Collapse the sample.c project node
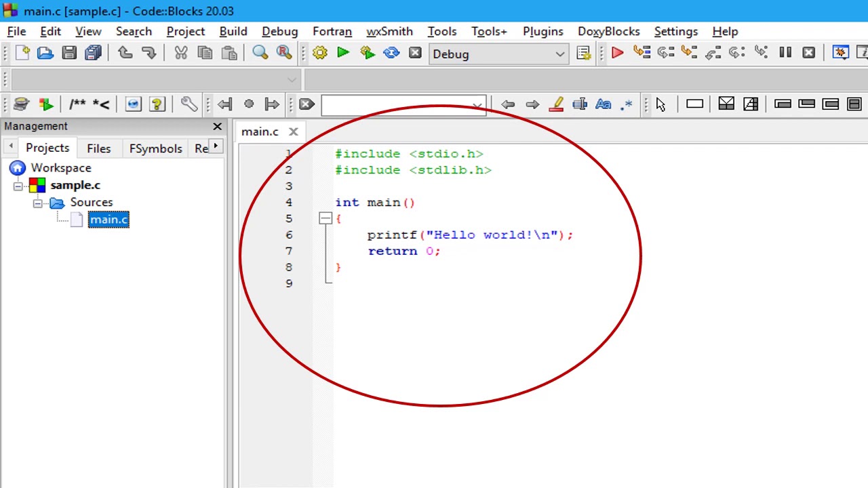 pyautogui.click(x=18, y=185)
